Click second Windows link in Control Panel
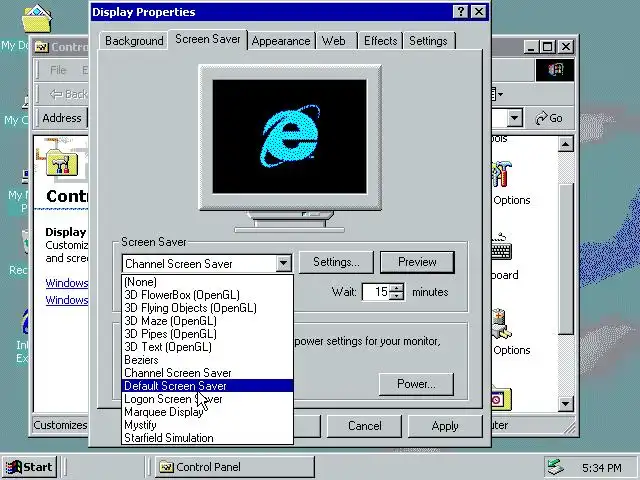The width and height of the screenshot is (640, 480). pos(67,300)
